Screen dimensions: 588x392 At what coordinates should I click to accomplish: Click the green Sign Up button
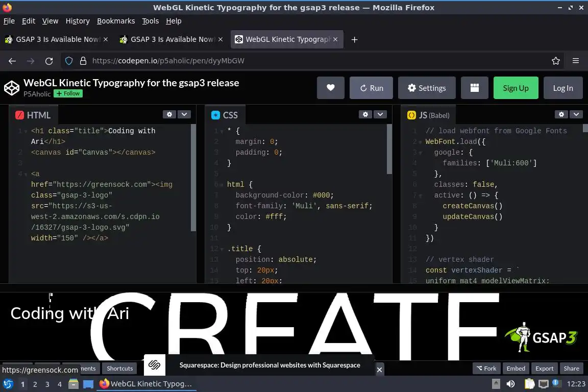click(516, 88)
